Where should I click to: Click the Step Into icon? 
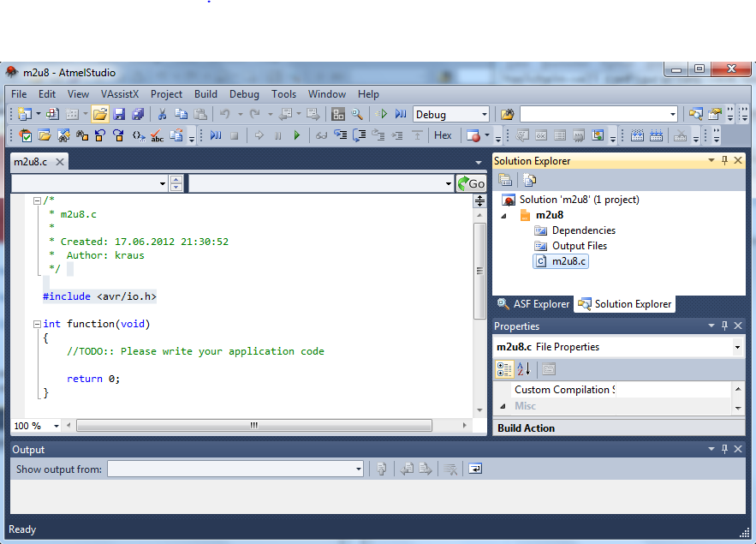[x=341, y=135]
